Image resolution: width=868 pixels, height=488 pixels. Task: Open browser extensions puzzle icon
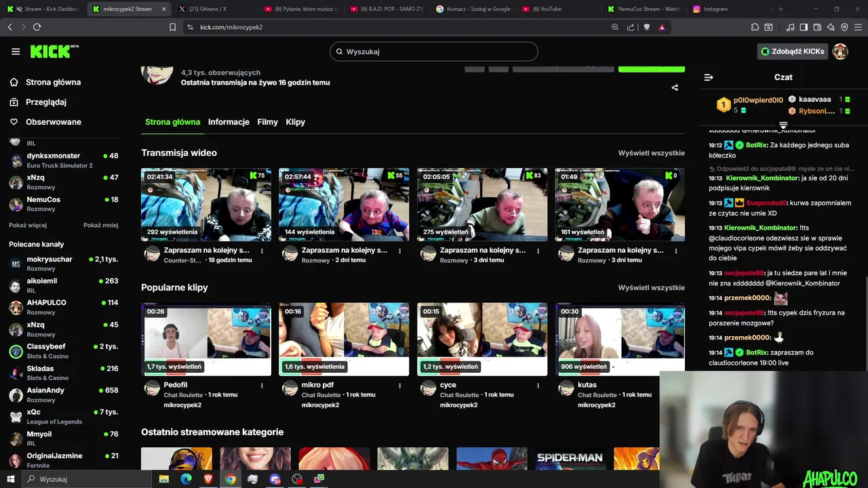click(755, 27)
